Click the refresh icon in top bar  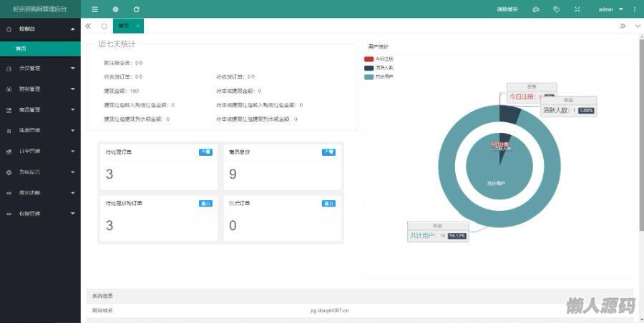(x=137, y=9)
